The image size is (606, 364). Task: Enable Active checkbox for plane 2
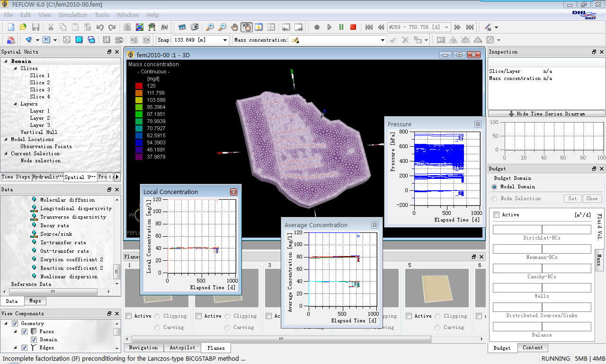pos(199,316)
